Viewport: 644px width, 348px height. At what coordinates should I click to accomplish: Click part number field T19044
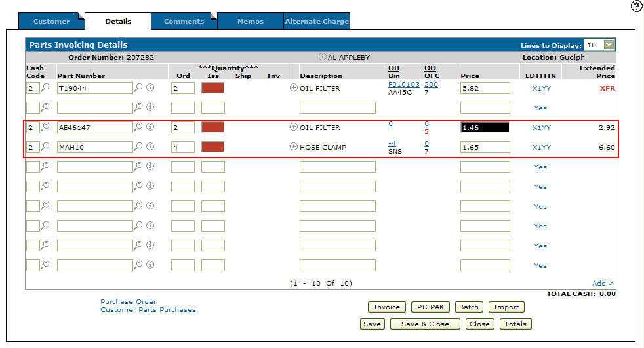tap(95, 88)
